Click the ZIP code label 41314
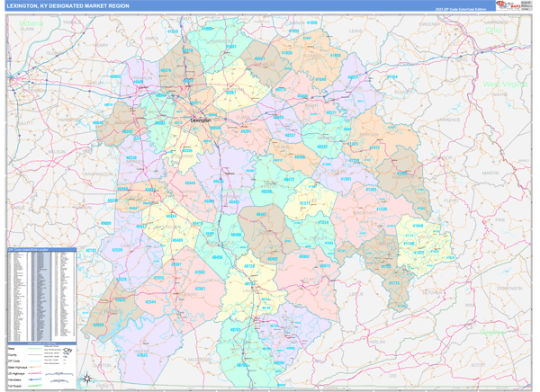This screenshot has width=540, height=392. 323,223
